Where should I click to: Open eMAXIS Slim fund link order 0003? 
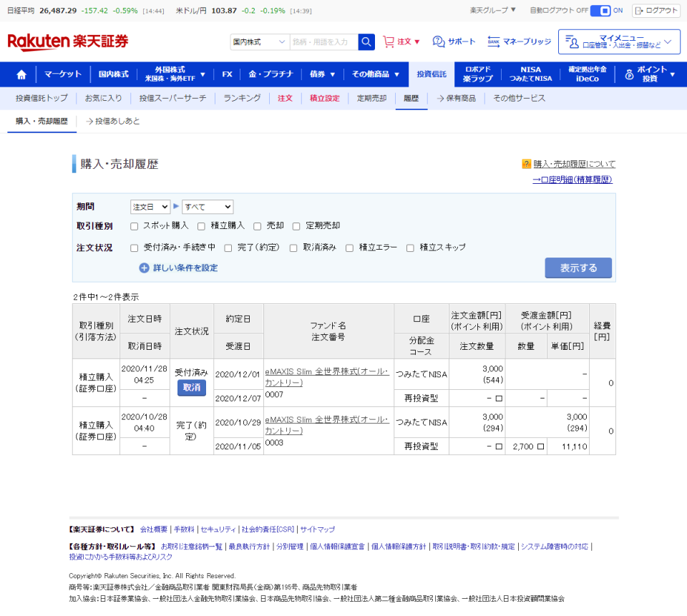[327, 425]
